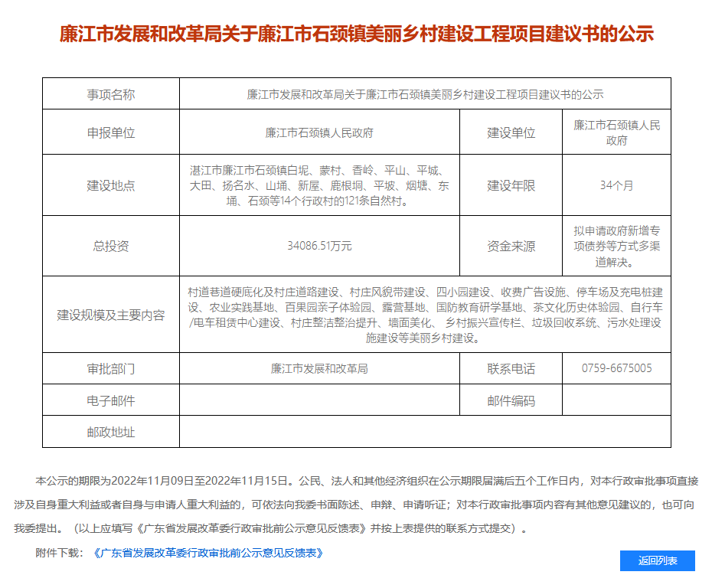
Task: Click the 建设地点 label cell
Action: tap(111, 185)
